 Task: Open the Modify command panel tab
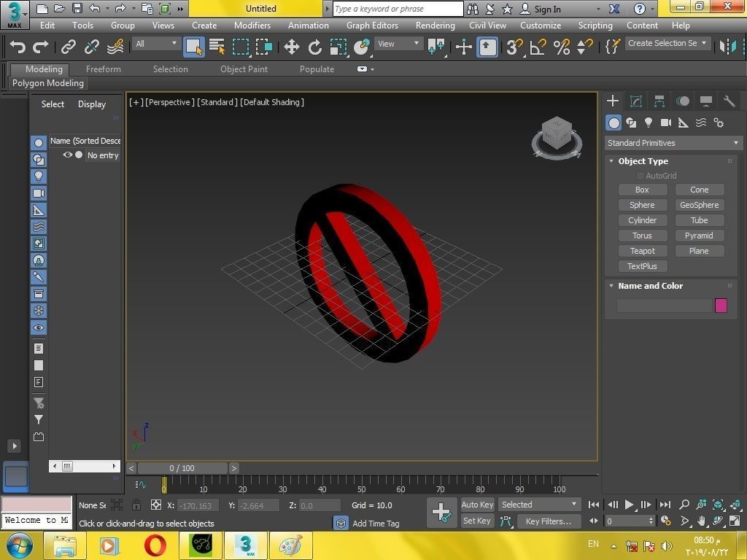click(636, 101)
